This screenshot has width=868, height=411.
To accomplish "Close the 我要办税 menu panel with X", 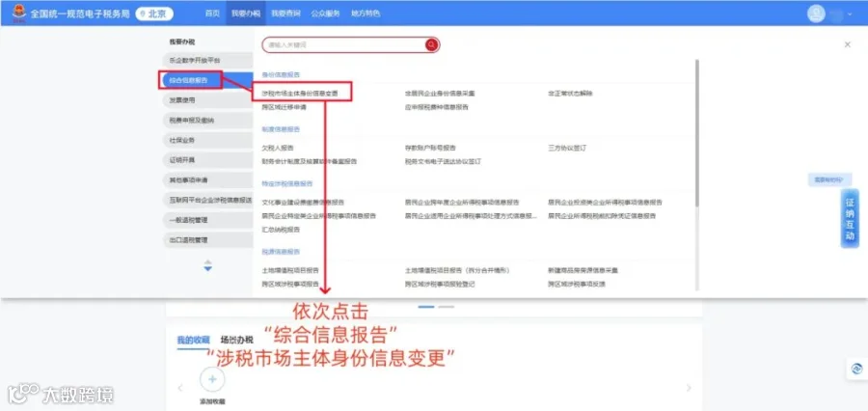I will click(x=847, y=45).
